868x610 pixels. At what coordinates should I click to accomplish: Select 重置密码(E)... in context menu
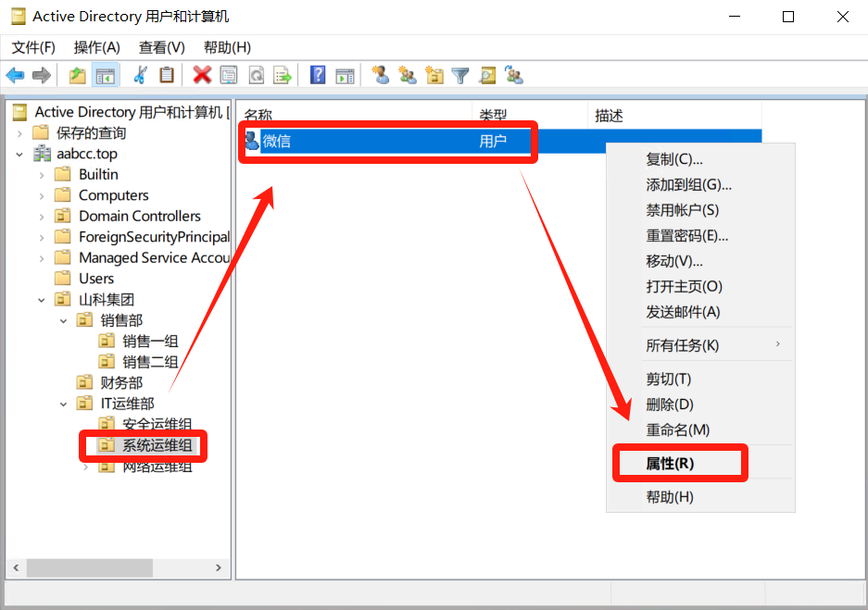click(x=686, y=236)
